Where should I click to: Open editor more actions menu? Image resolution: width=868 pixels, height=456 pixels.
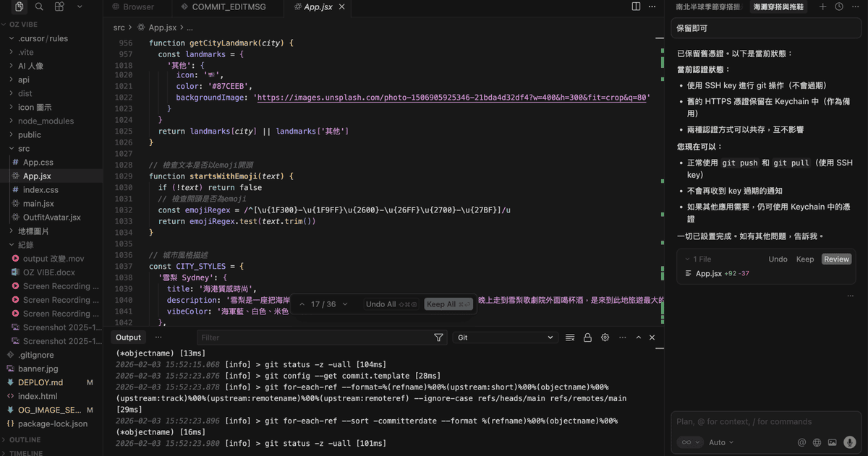pyautogui.click(x=652, y=7)
